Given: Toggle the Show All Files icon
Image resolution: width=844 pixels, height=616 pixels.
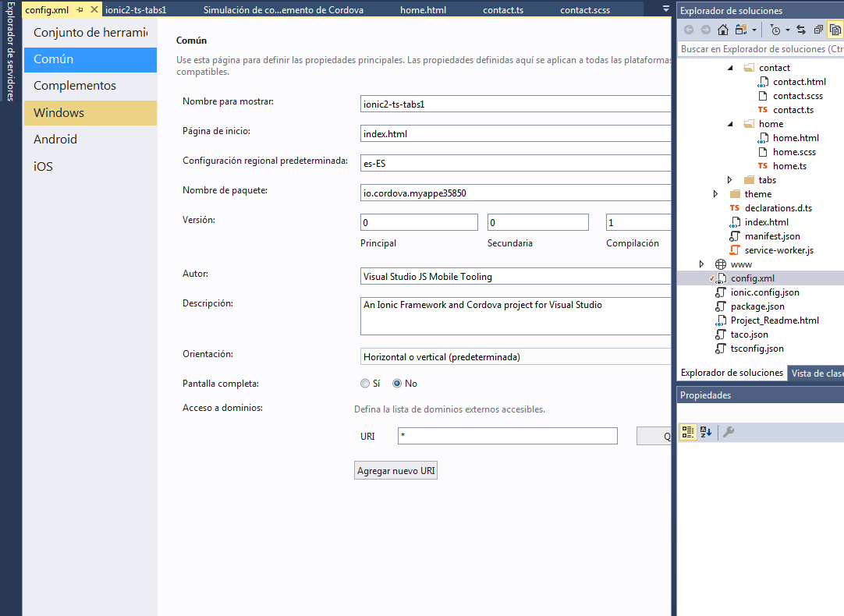Looking at the screenshot, I should 835,30.
